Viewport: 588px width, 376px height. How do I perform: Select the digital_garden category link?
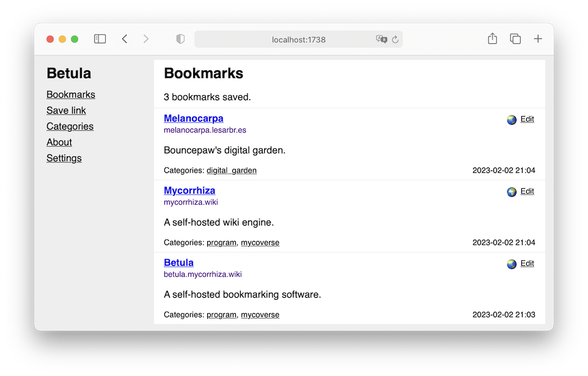coord(231,171)
